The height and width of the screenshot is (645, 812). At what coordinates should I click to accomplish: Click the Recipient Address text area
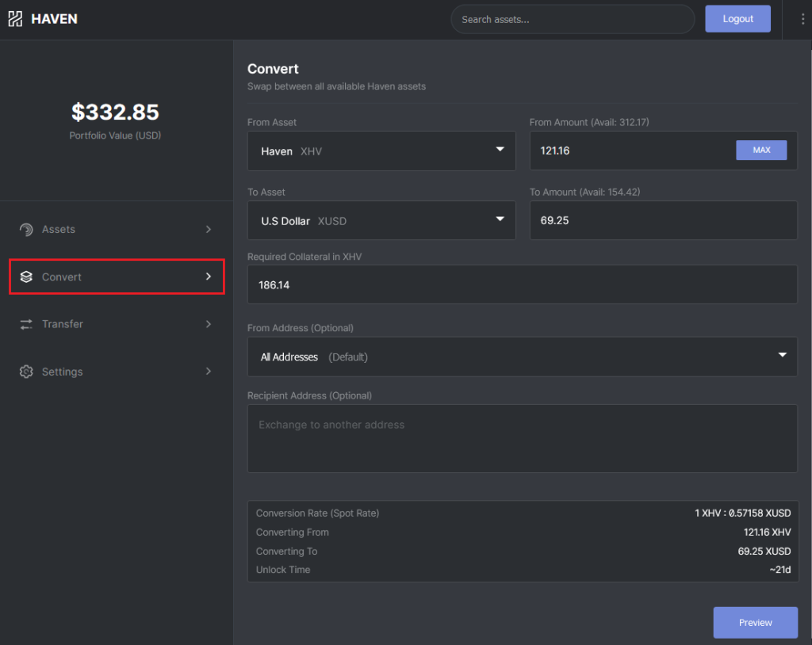click(x=522, y=438)
